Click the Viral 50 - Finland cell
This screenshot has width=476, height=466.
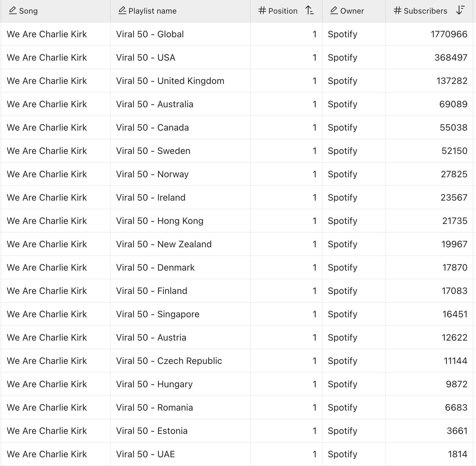(180, 291)
